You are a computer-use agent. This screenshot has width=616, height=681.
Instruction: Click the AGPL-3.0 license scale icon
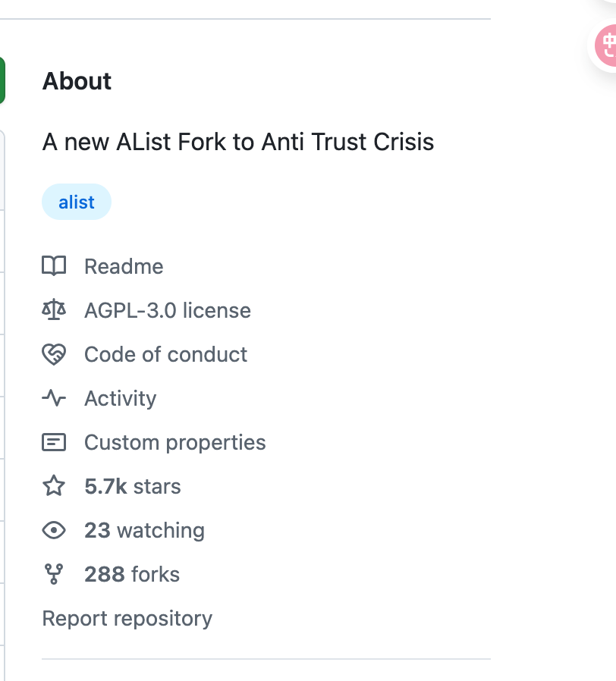point(54,310)
